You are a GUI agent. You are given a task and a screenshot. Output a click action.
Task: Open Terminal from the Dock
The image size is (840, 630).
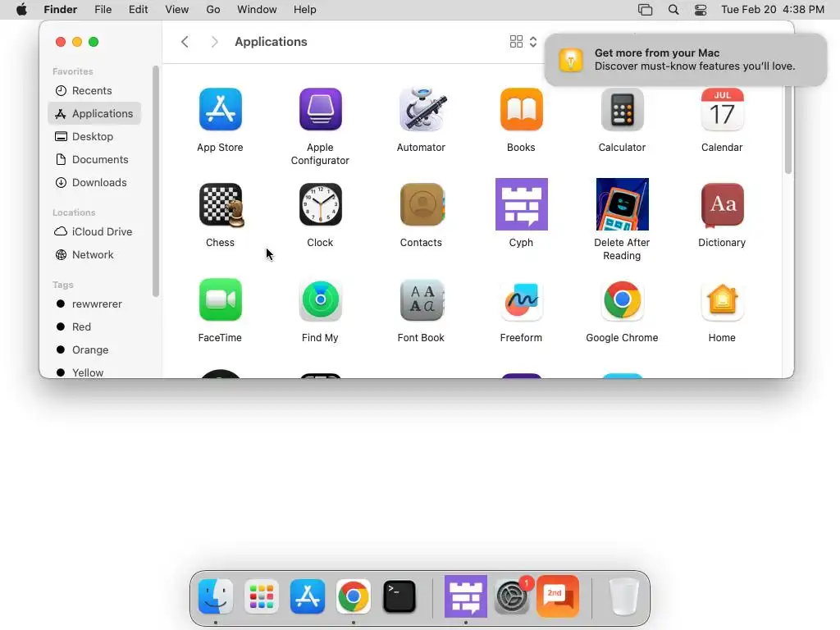[399, 596]
